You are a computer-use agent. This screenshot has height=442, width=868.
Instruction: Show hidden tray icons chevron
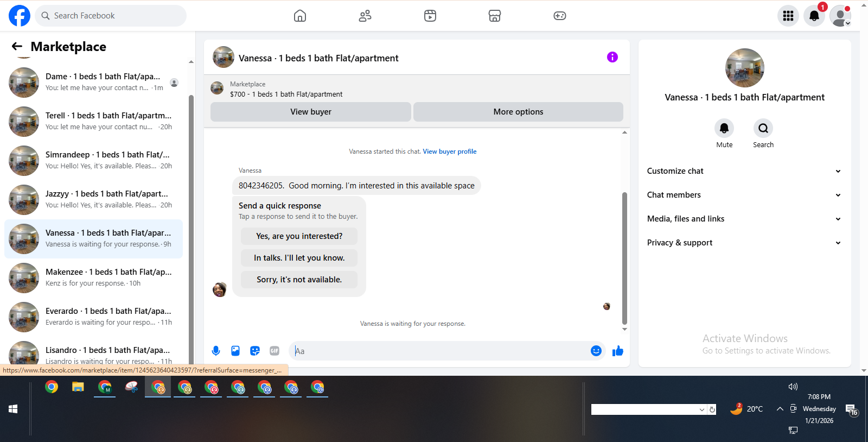780,409
